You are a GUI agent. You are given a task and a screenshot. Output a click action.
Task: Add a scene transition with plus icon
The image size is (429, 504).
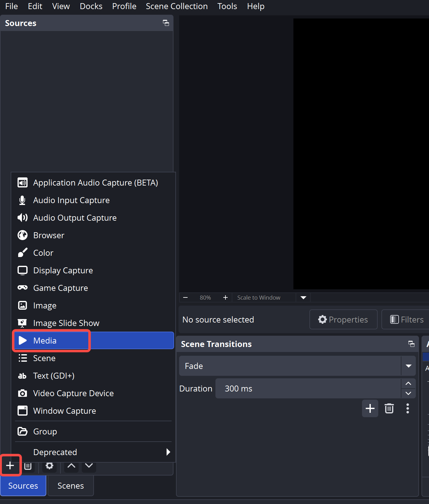click(370, 408)
